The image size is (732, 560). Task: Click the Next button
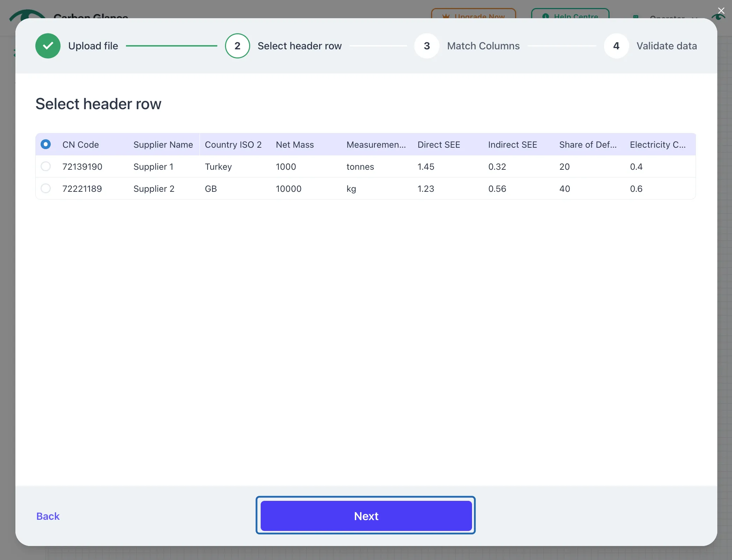tap(366, 516)
